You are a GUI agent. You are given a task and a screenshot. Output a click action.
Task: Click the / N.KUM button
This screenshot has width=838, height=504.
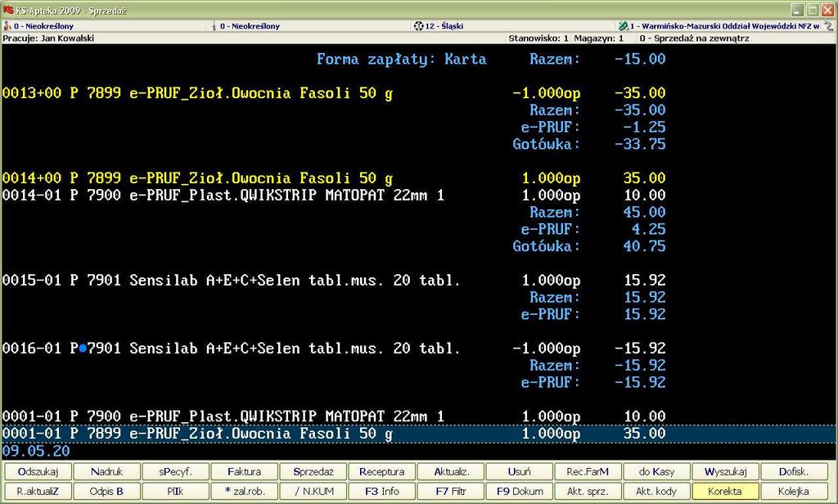pos(313,491)
